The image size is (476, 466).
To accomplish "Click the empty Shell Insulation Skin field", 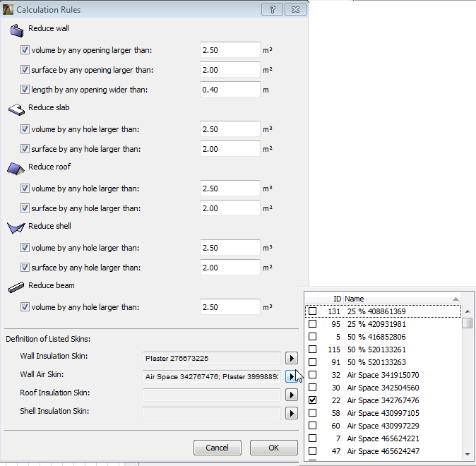I will tap(212, 413).
